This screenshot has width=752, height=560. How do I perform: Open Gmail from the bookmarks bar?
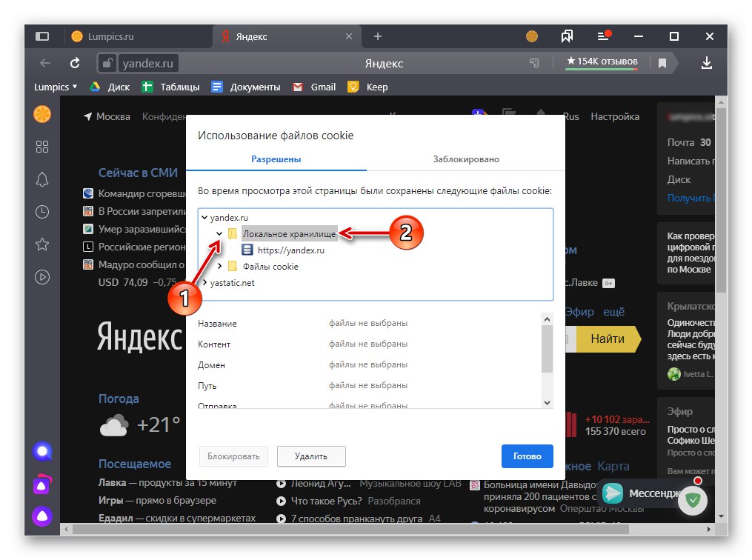point(314,87)
